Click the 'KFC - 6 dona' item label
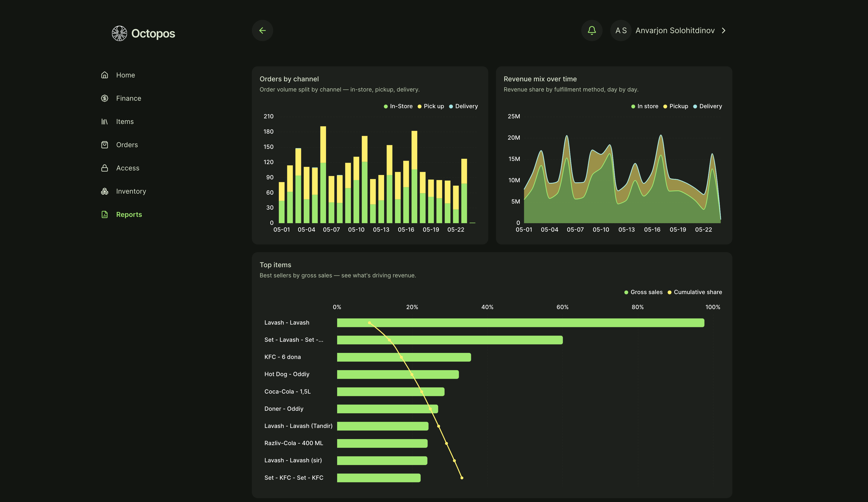This screenshot has width=868, height=502. tap(282, 357)
